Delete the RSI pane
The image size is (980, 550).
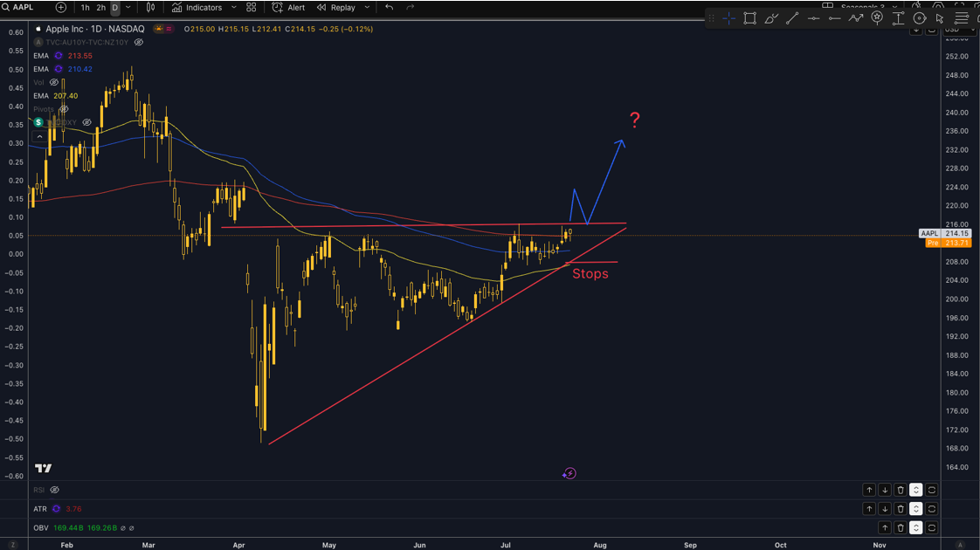[x=901, y=490]
